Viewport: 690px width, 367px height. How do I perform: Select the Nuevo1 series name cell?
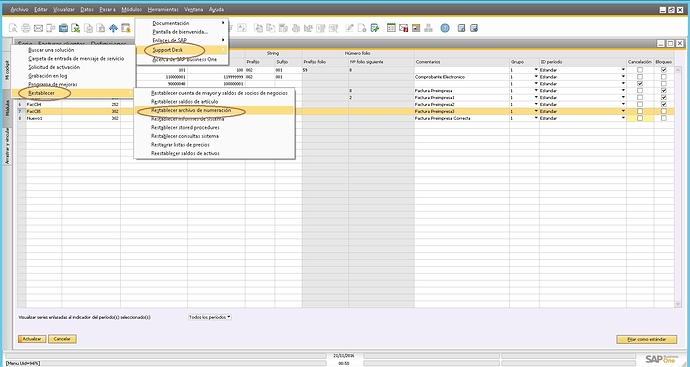pos(44,118)
